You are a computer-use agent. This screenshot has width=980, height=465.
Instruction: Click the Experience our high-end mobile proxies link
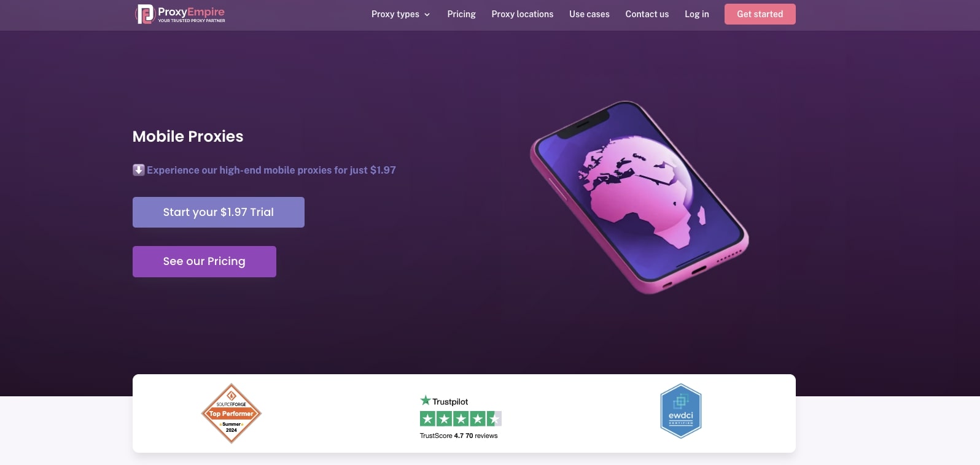[x=271, y=170]
